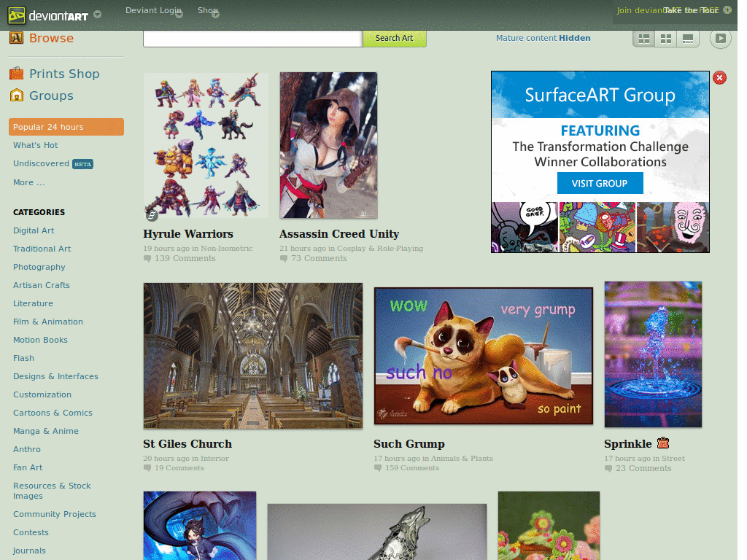Click the deviantART logo icon
The height and width of the screenshot is (560, 747).
coord(16,15)
